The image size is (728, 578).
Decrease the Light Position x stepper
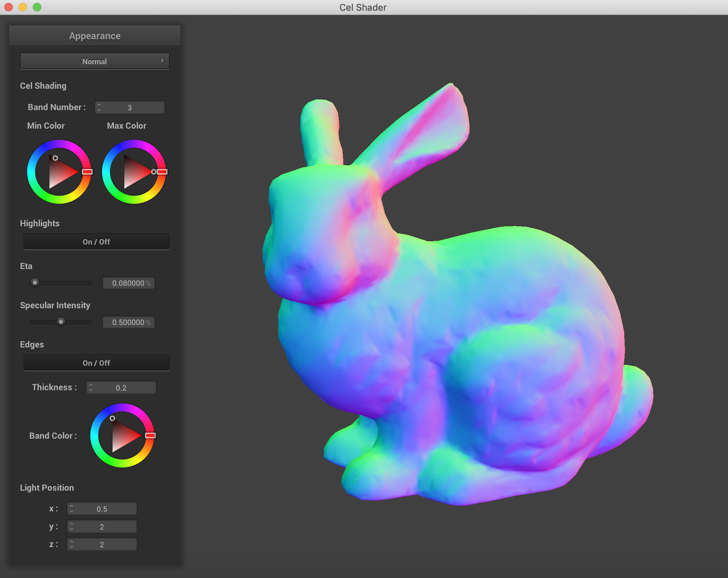point(72,511)
